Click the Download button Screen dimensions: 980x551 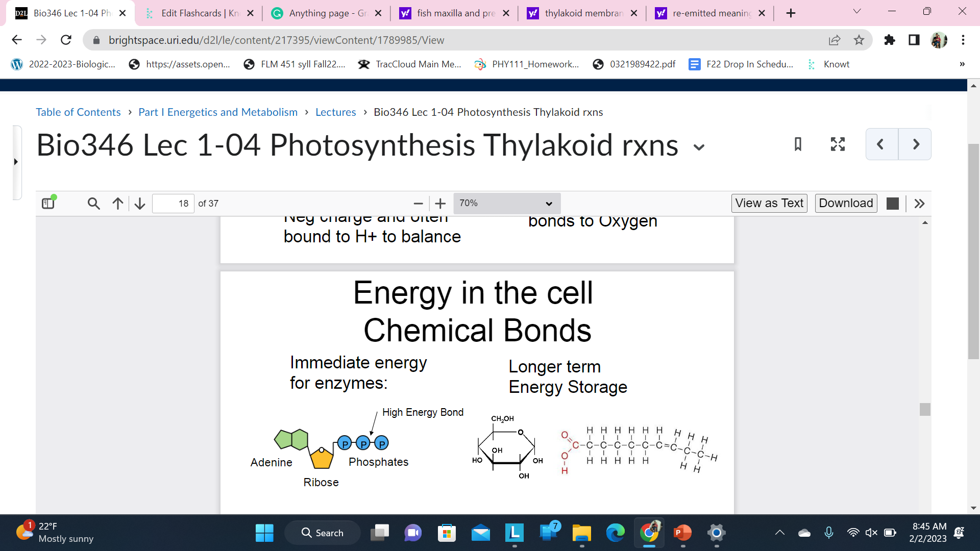click(x=846, y=203)
